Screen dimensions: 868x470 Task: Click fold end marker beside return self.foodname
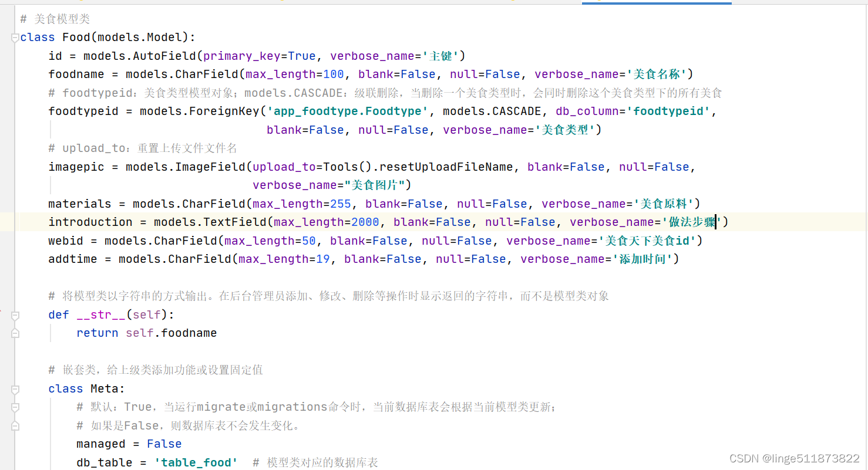point(15,333)
